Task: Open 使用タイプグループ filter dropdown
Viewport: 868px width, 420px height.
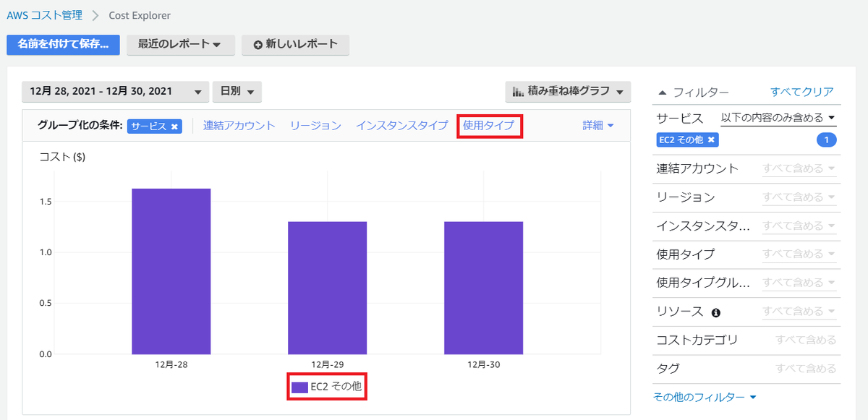Action: [799, 283]
